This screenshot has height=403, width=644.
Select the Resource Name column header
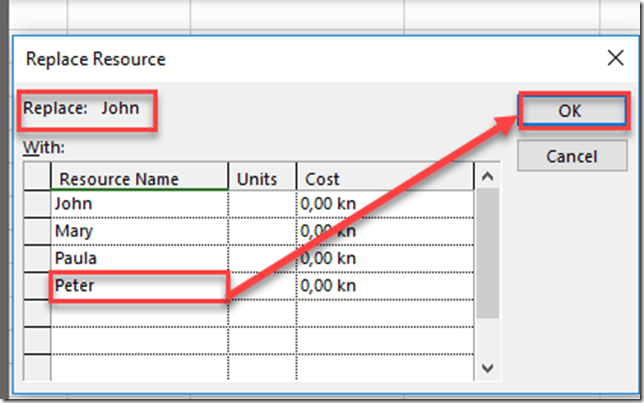(x=139, y=179)
